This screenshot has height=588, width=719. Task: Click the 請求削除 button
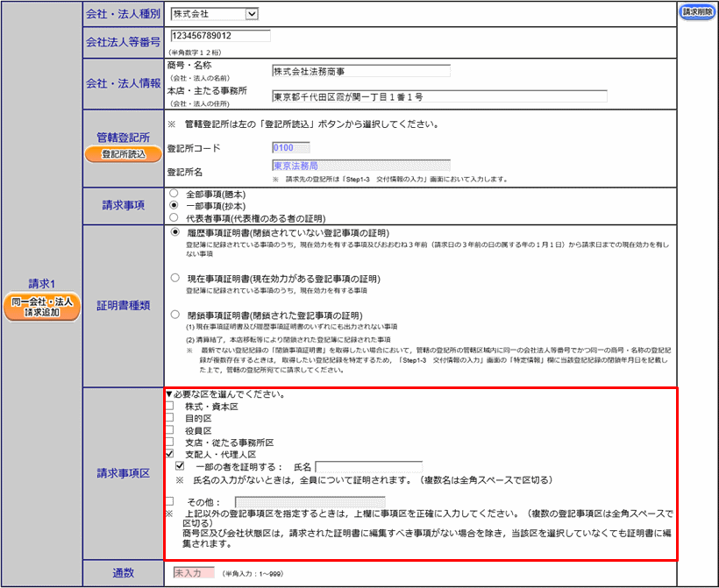tap(697, 12)
